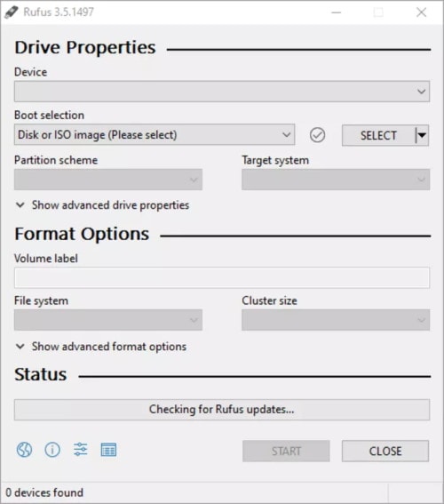Open the language globe icon
The height and width of the screenshot is (504, 444).
point(24,450)
